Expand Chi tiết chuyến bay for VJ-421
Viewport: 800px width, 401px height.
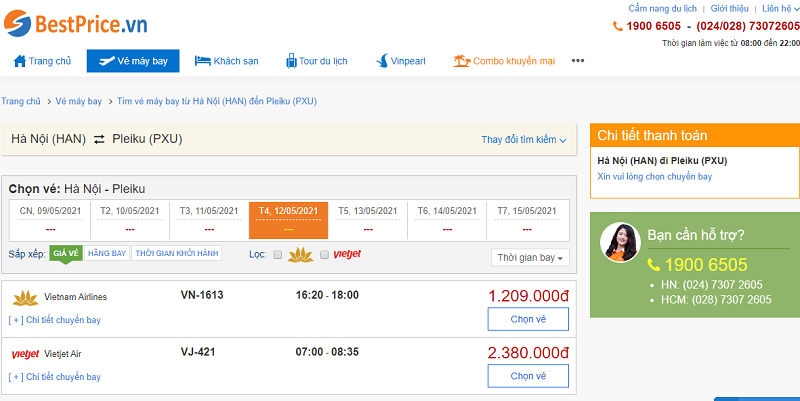(55, 377)
